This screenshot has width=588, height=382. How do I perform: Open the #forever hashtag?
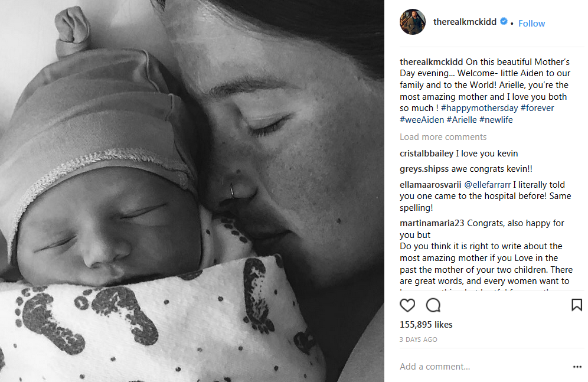click(x=537, y=108)
